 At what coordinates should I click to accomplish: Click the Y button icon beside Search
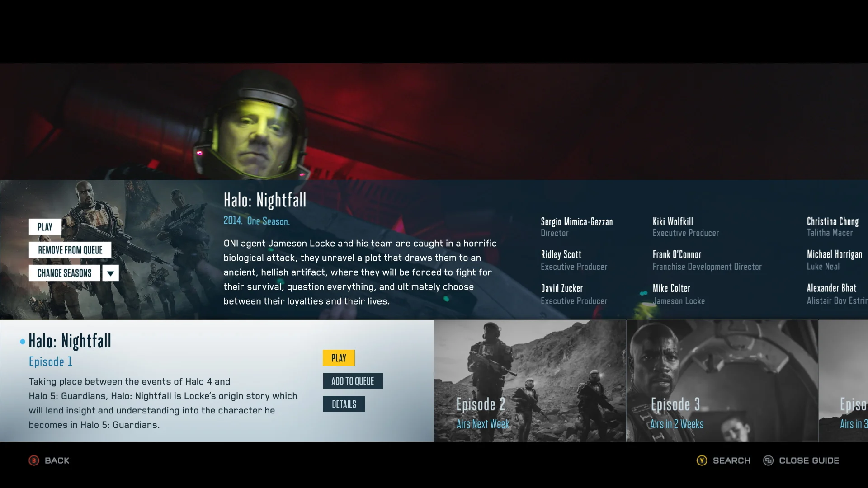[702, 460]
